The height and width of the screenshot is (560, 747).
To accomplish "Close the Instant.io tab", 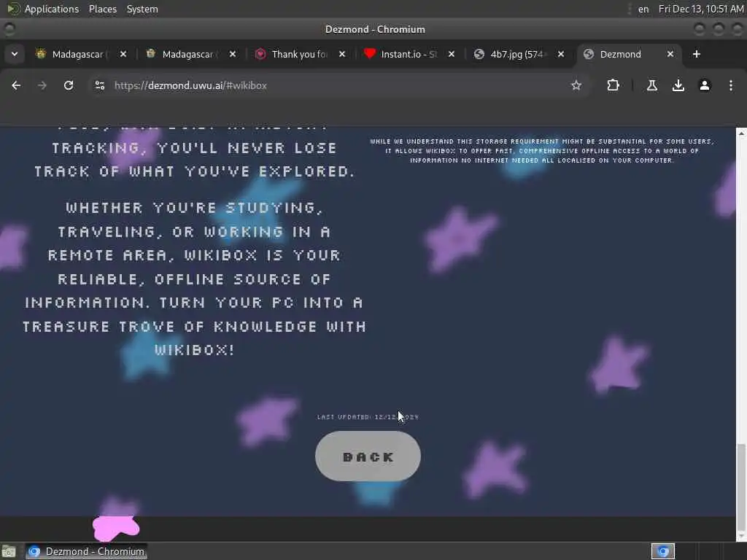I will pyautogui.click(x=452, y=54).
